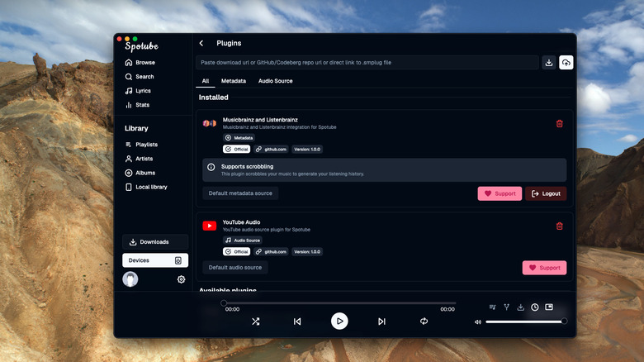Open the Browse page in sidebar

coord(140,63)
